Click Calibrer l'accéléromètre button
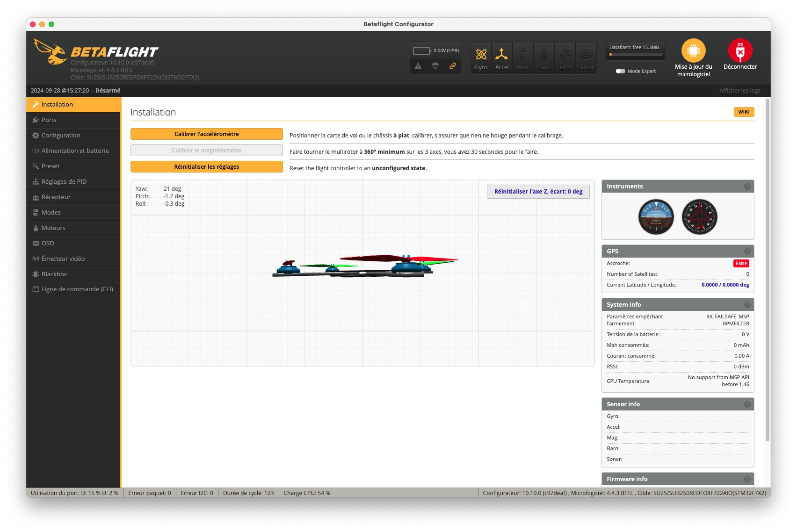797x532 pixels. (207, 134)
